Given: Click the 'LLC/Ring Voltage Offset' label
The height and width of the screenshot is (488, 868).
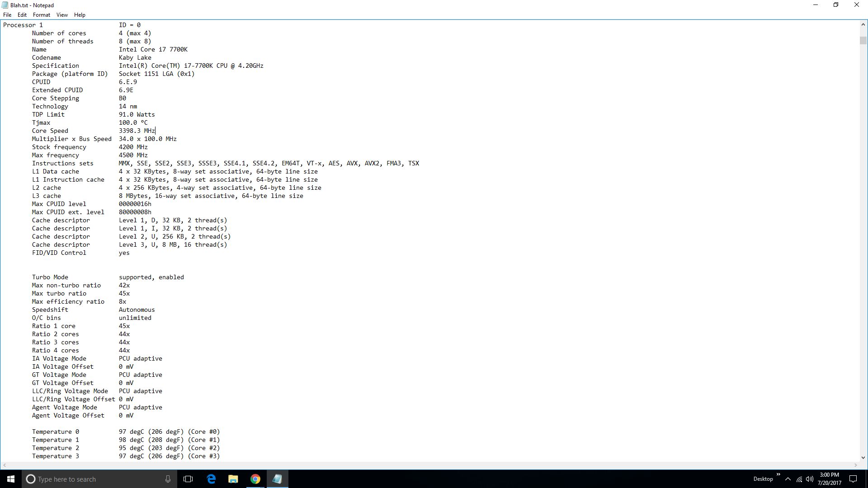Looking at the screenshot, I should [74, 399].
